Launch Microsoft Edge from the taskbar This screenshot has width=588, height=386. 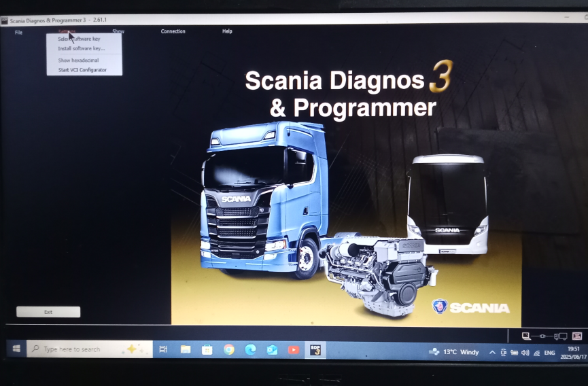pyautogui.click(x=250, y=350)
